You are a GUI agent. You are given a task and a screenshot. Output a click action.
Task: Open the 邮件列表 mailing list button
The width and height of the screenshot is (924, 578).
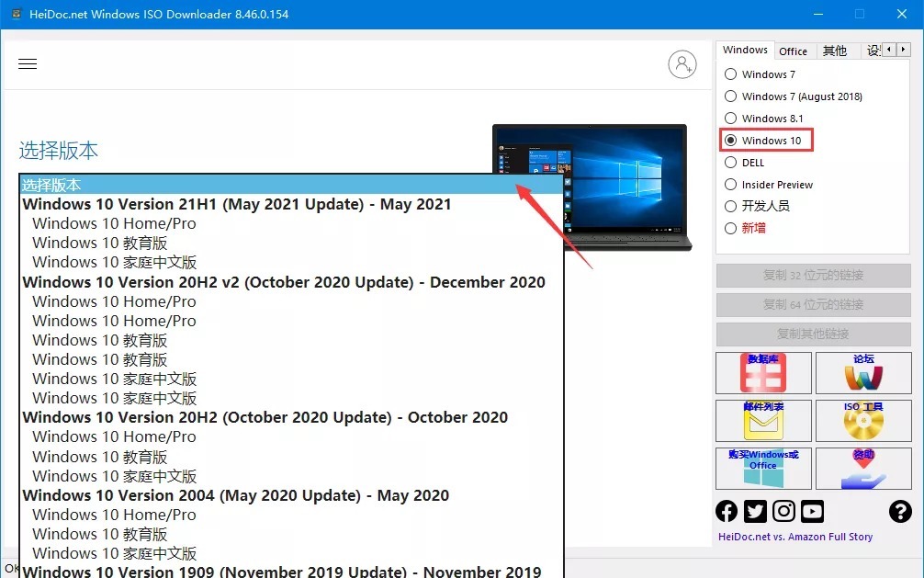click(x=763, y=420)
